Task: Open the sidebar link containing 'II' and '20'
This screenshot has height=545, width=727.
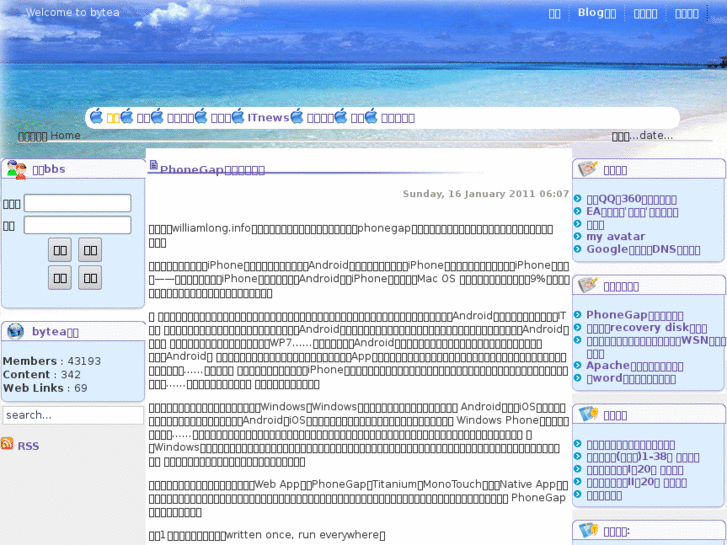Action: pyautogui.click(x=636, y=482)
